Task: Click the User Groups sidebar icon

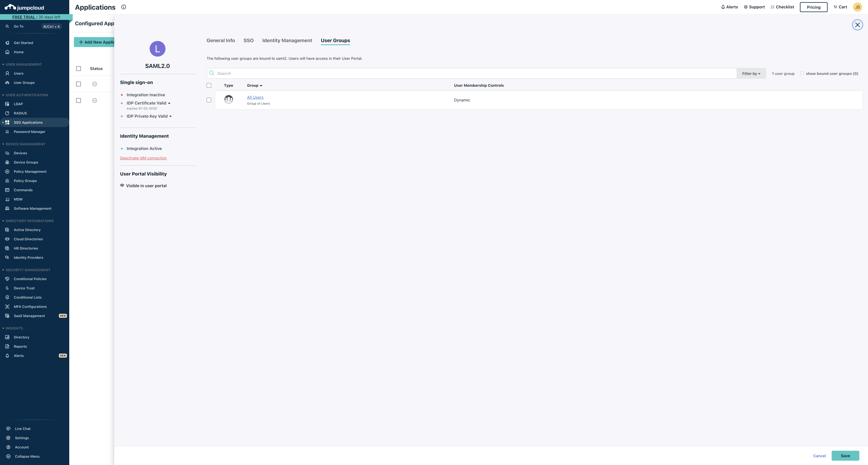Action: pos(7,83)
